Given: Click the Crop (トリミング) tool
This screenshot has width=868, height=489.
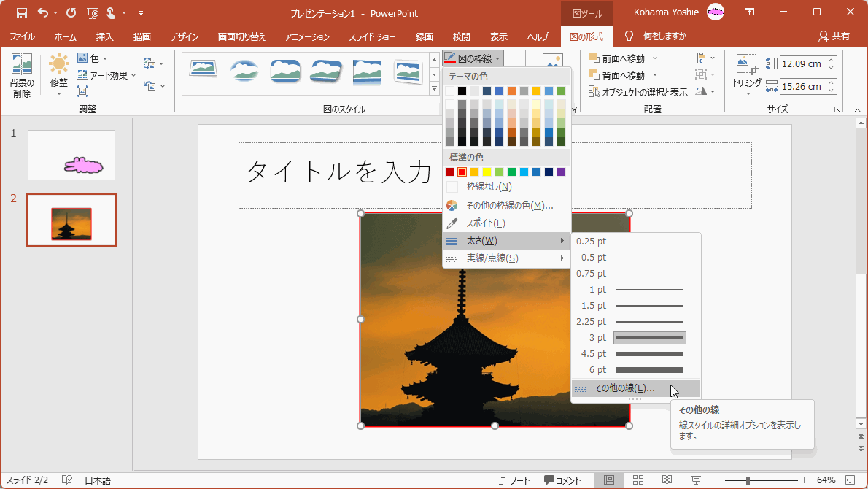Looking at the screenshot, I should pos(746,74).
